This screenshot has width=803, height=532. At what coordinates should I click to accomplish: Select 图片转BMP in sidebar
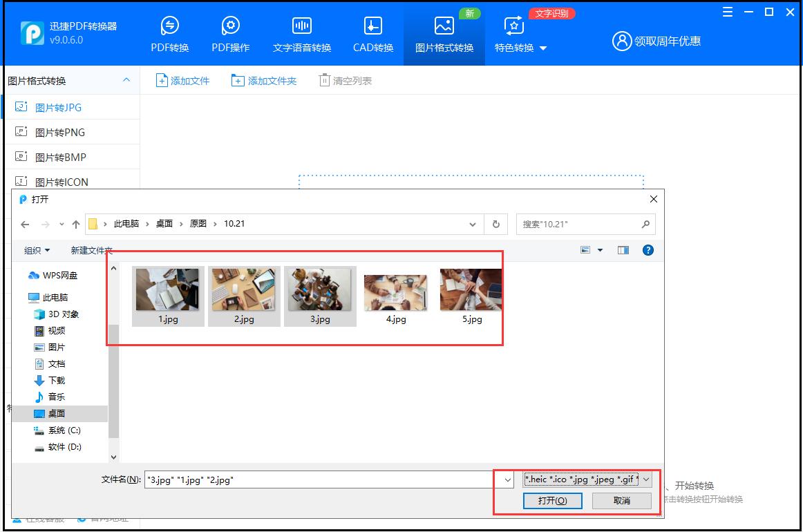pos(72,158)
